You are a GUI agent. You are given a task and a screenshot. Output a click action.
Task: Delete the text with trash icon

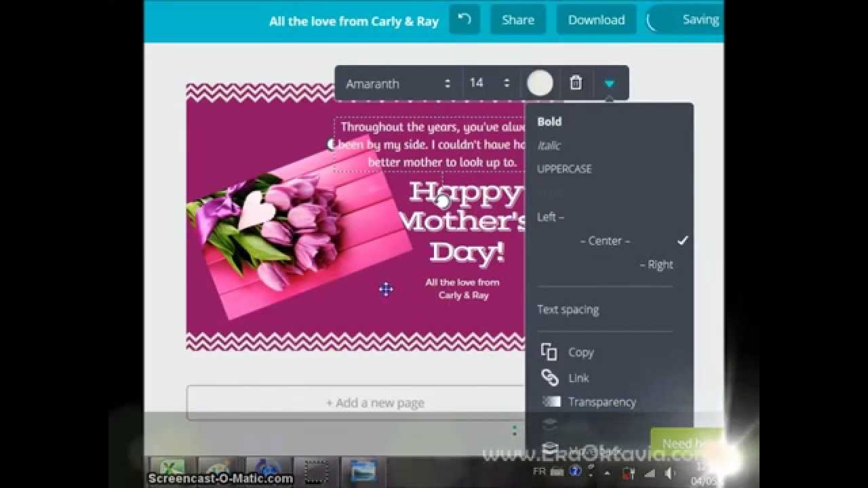coord(576,83)
